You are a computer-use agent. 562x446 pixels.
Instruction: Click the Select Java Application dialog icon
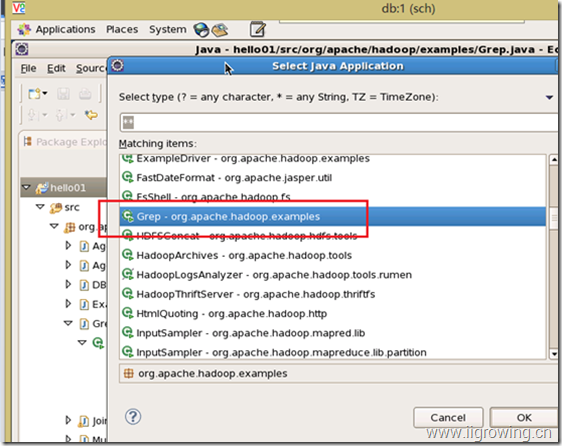117,66
